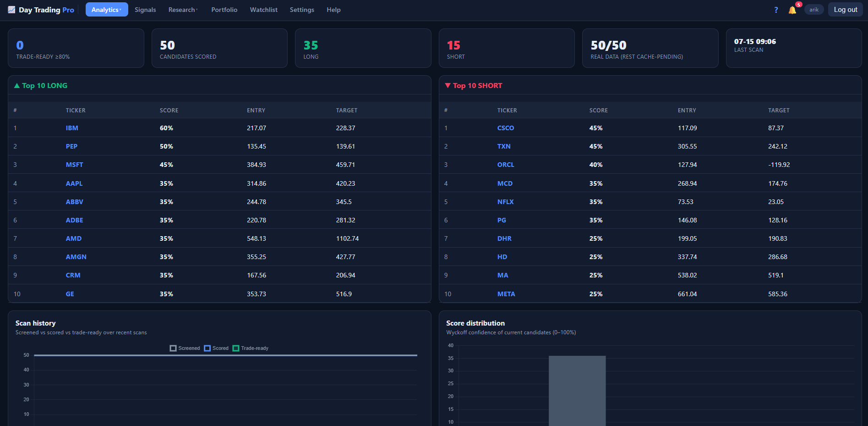Click the ENTRY column header in LONG table
The width and height of the screenshot is (868, 426).
[x=256, y=111]
